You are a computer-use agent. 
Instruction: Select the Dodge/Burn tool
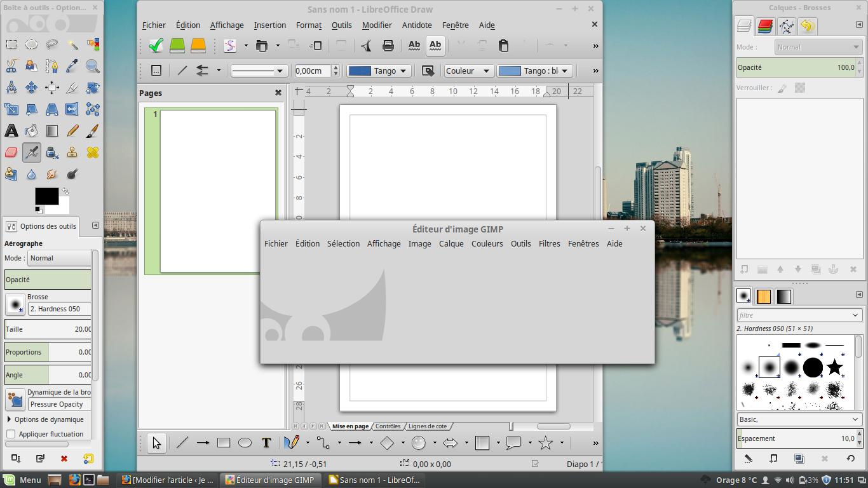[x=72, y=174]
